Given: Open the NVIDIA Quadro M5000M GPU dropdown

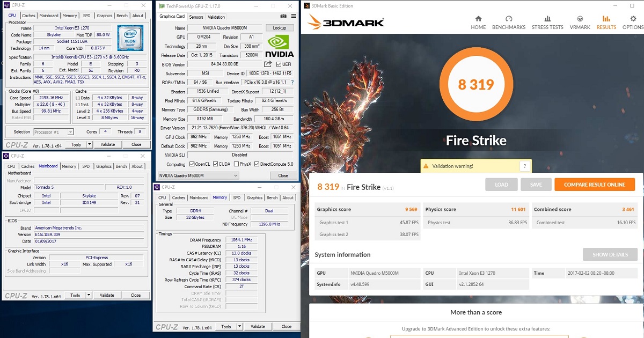Looking at the screenshot, I should point(199,175).
